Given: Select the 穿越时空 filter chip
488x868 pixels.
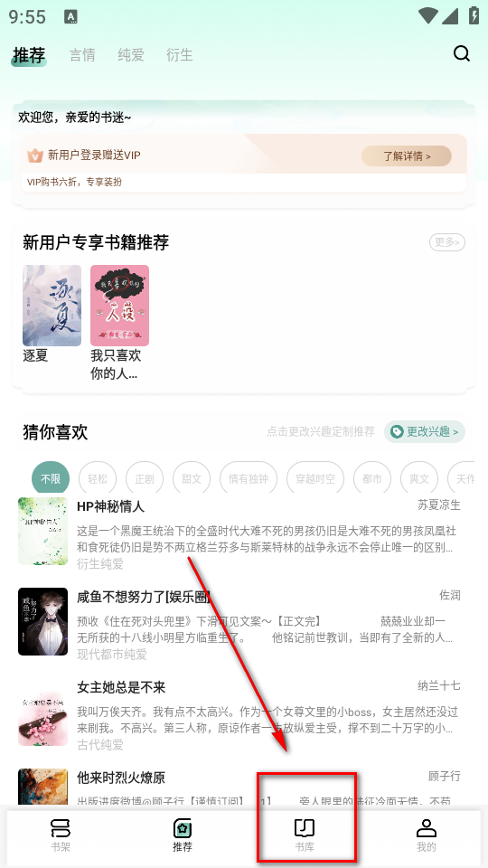Looking at the screenshot, I should click(315, 479).
